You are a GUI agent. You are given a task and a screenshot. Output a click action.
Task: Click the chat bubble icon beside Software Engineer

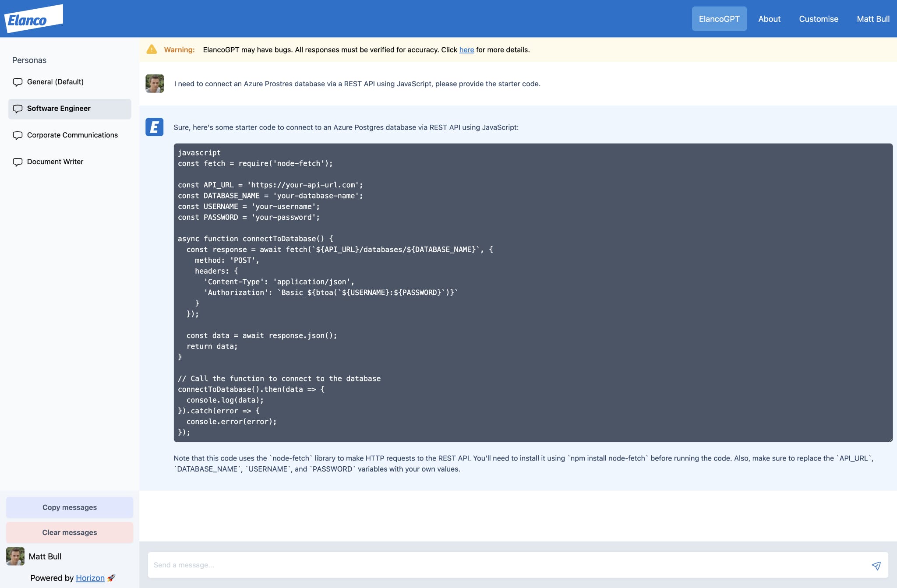point(18,109)
